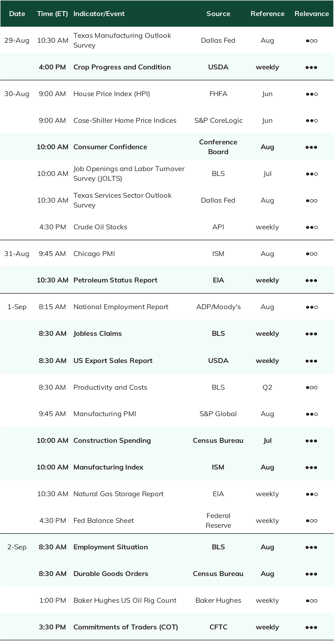Viewport: 334px width, 644px height.
Task: Click relevance dots for Commitments of Traders
Action: point(311,627)
